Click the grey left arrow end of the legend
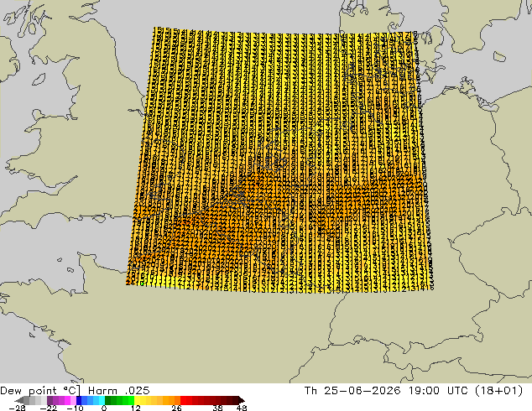The height and width of the screenshot is (411, 532). coord(19,400)
